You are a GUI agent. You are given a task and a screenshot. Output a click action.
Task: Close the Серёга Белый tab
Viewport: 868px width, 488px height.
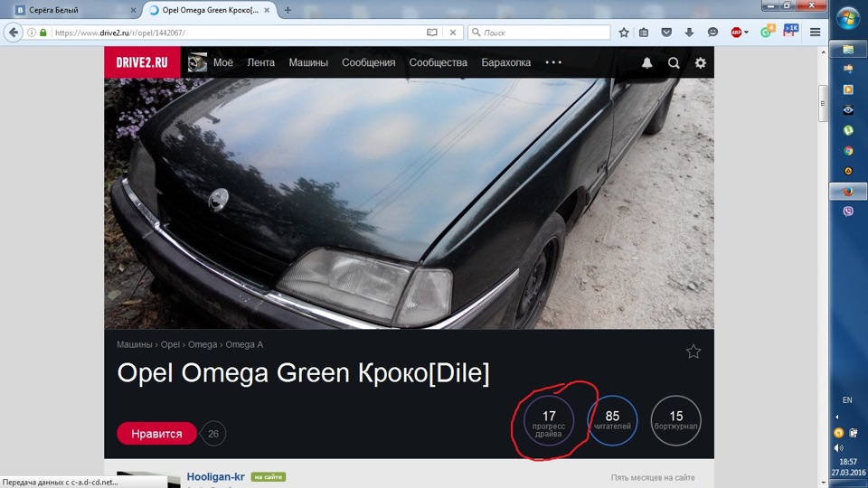pos(133,10)
